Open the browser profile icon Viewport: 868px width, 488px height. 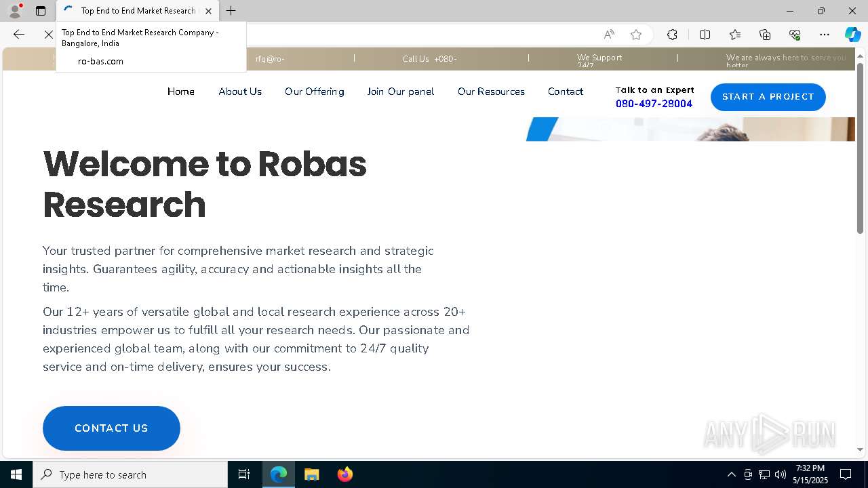click(15, 11)
